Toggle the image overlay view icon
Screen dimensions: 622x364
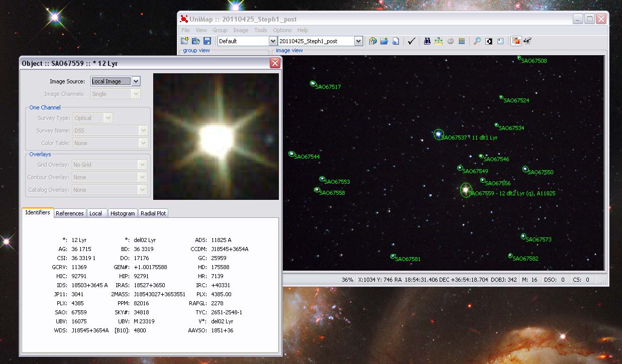tap(515, 41)
